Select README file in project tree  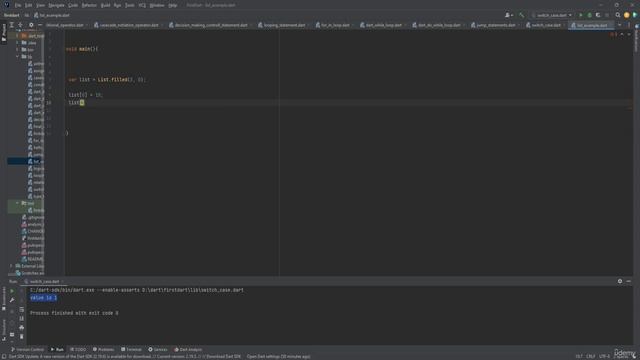[x=33, y=259]
